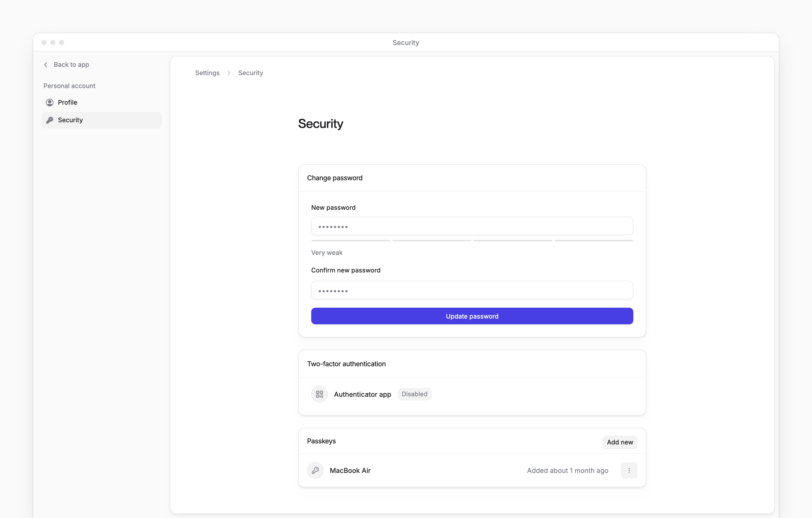
Task: Focus the Confirm new password field
Action: pos(472,290)
